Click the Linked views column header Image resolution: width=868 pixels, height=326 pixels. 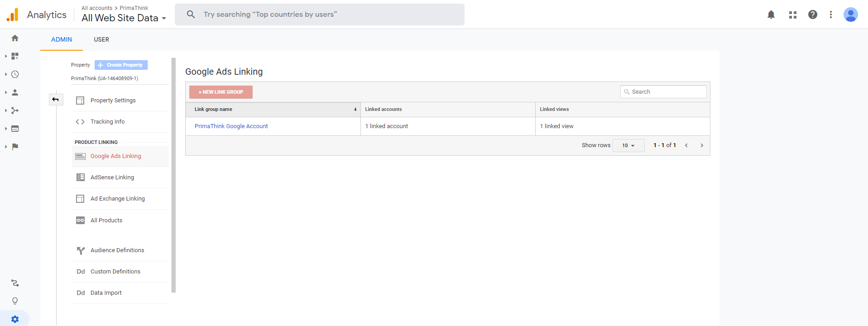coord(623,110)
